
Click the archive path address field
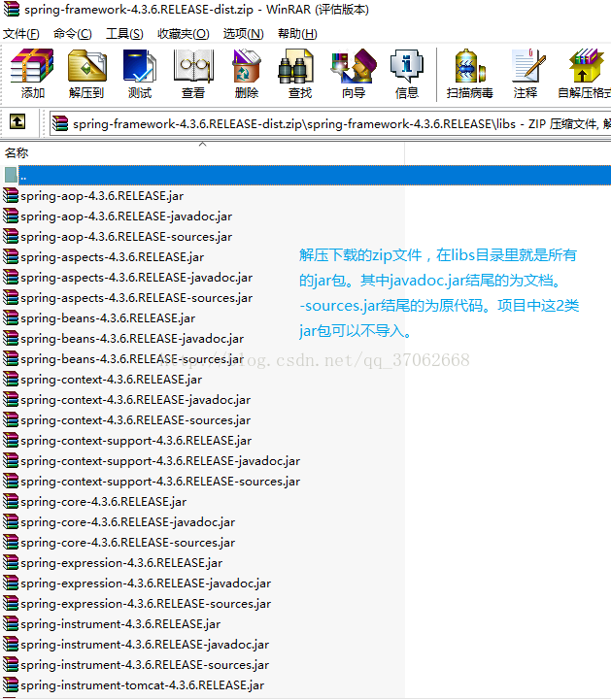point(330,123)
